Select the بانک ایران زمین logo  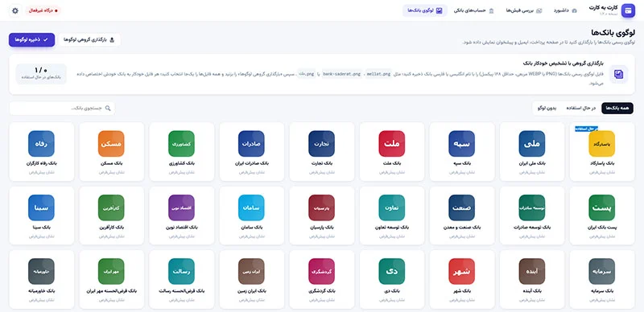tap(251, 271)
